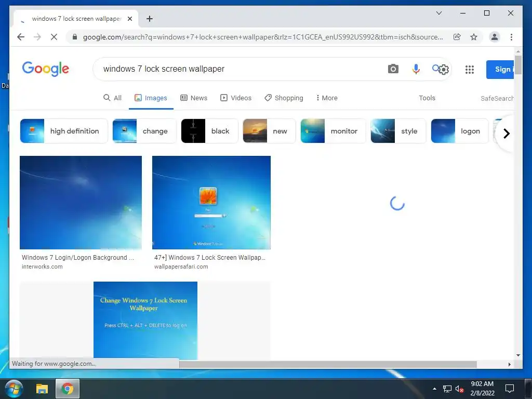Screen dimensions: 532x399
Task: Search by image with camera icon
Action: click(x=393, y=69)
